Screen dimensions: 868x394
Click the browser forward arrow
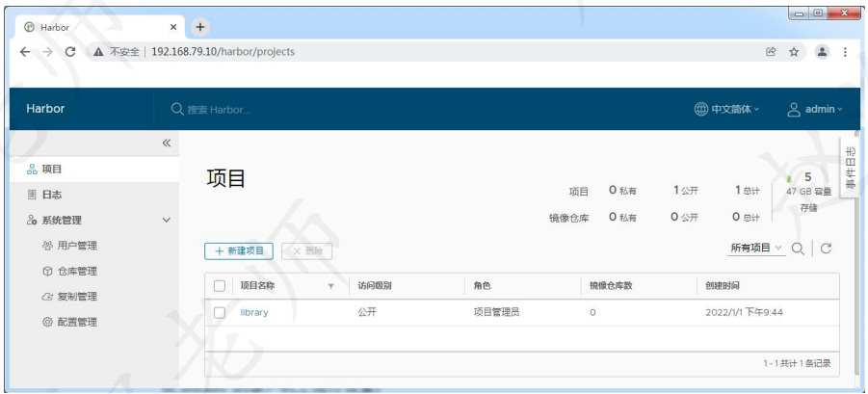click(47, 51)
